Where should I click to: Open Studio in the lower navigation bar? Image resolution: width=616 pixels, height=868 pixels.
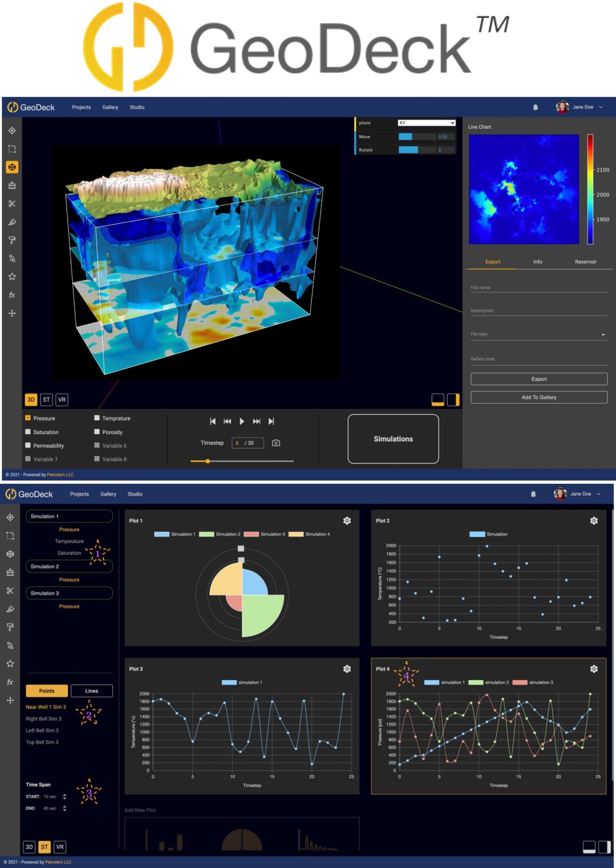tap(135, 494)
